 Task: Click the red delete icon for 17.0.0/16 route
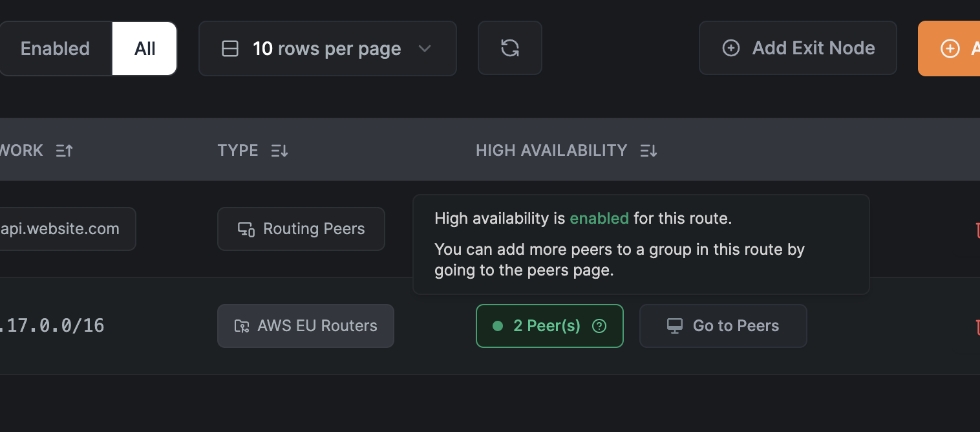point(977,327)
